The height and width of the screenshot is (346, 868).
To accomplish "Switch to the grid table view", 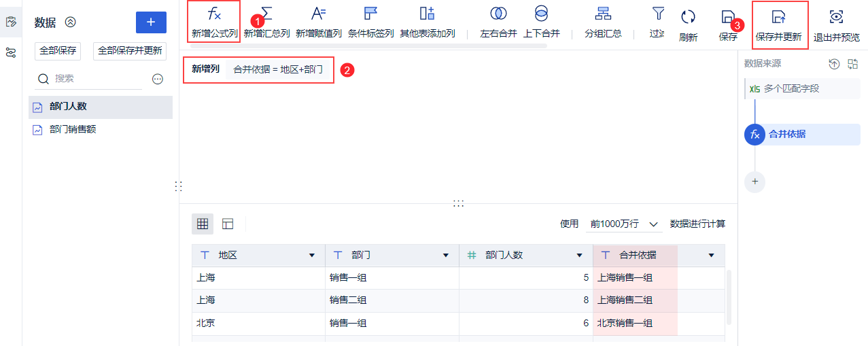I will pyautogui.click(x=203, y=224).
